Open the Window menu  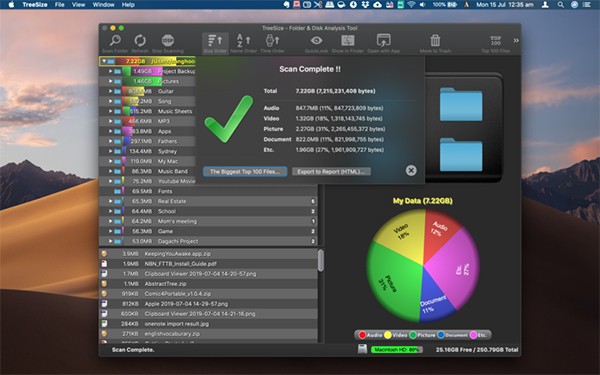tap(103, 5)
